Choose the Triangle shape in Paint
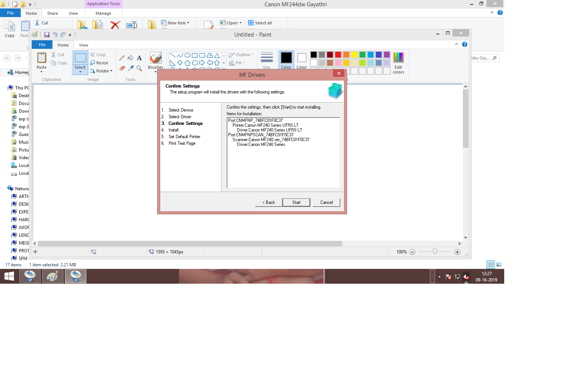The height and width of the screenshot is (386, 588). (217, 55)
